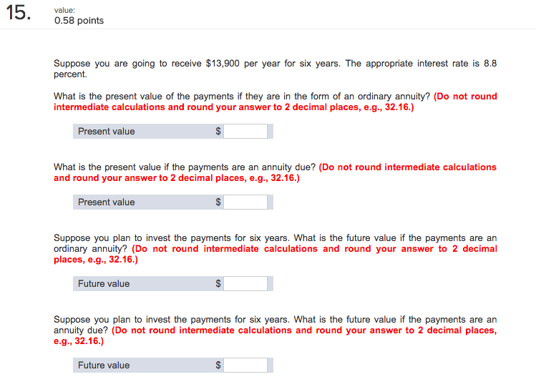Click the future value annuity due question text

click(276, 325)
